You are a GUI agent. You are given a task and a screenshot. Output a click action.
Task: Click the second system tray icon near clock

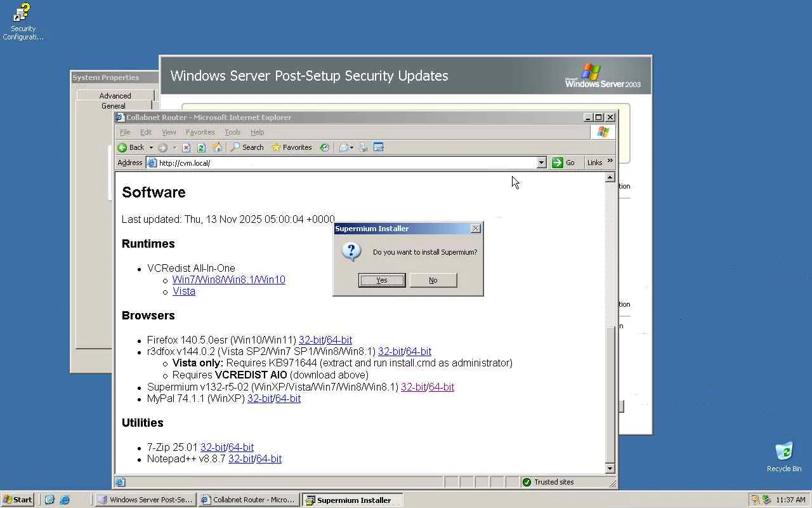(x=766, y=500)
